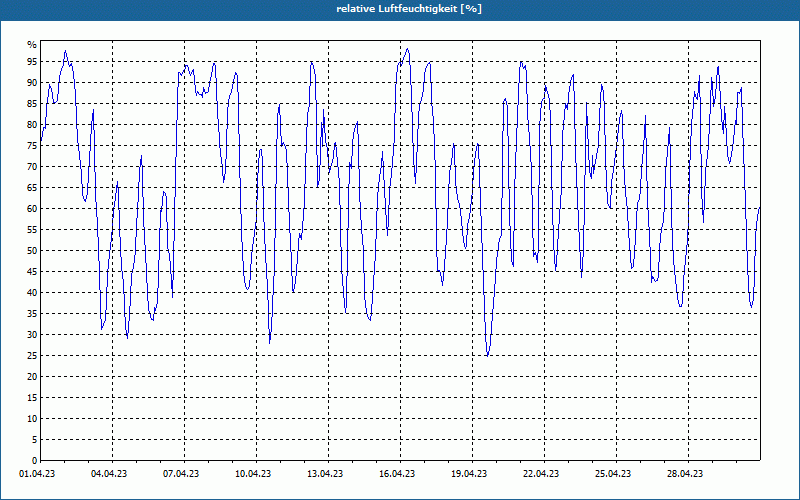
Task: Click the y-axis value 70
Action: click(x=32, y=167)
